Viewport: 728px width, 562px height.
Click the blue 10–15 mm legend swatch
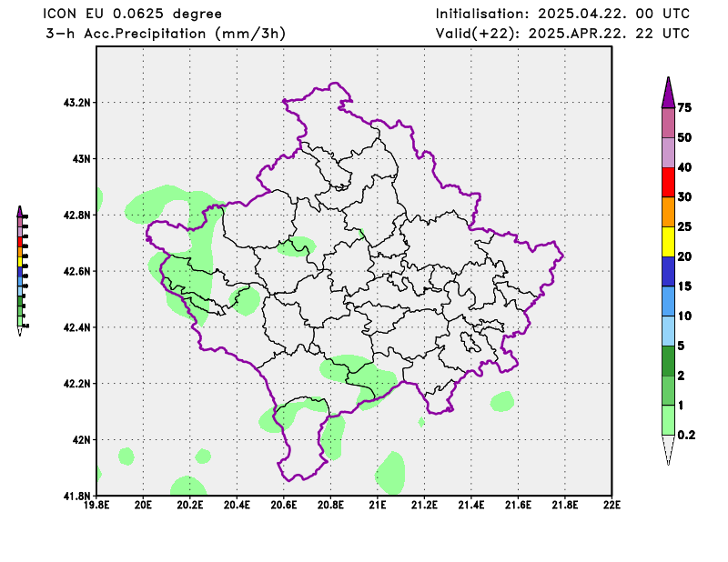click(x=668, y=302)
